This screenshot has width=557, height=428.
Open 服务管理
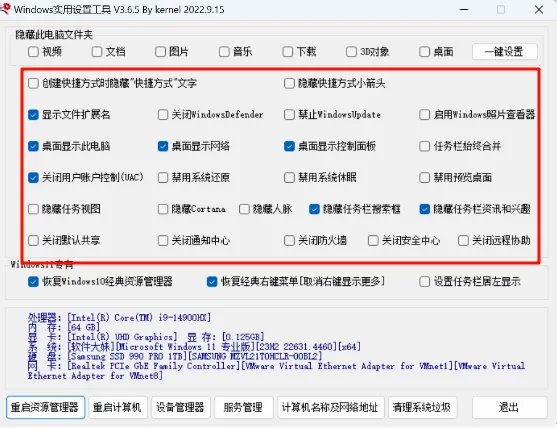[x=244, y=407]
